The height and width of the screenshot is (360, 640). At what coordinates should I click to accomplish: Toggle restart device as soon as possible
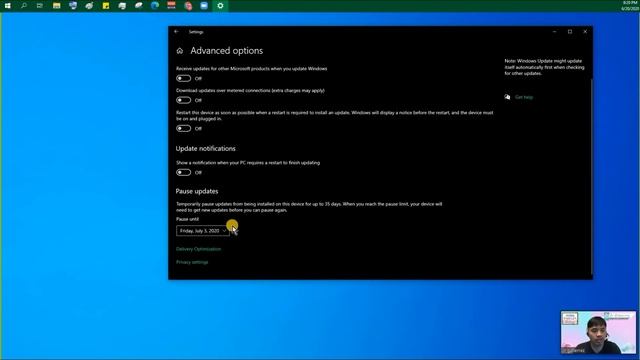(183, 129)
